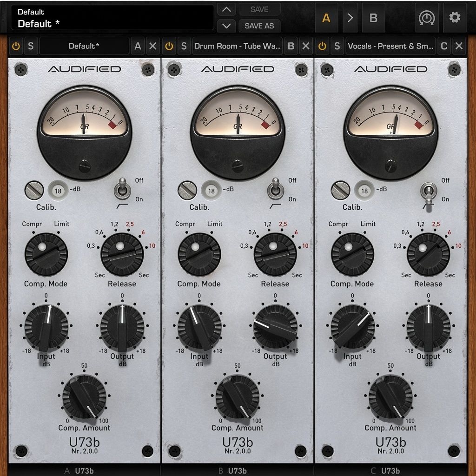Open main preset display Default

[x=112, y=18]
